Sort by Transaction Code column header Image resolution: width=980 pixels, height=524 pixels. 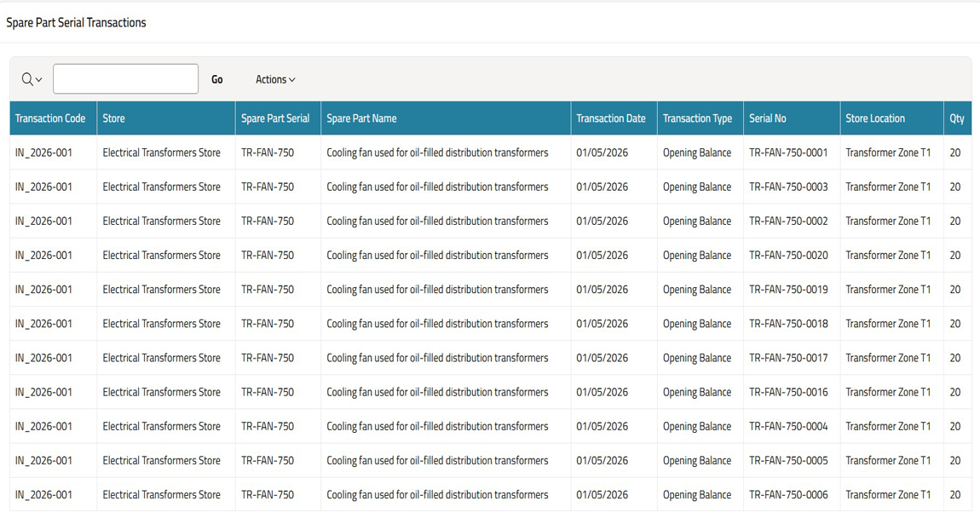(x=50, y=118)
